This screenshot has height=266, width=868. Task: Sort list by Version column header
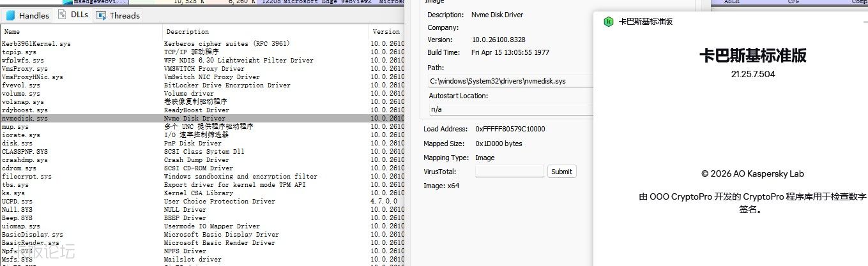[x=386, y=31]
